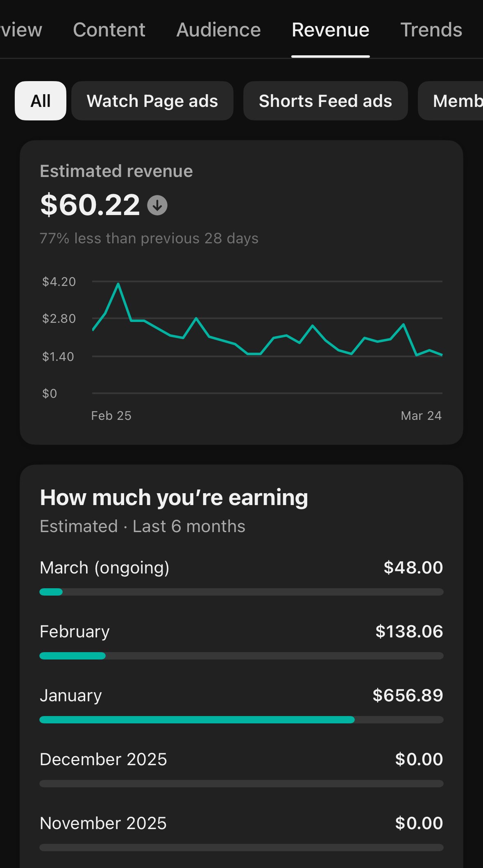
Task: Click the revenue chart peak near Feb 25
Action: pyautogui.click(x=118, y=284)
